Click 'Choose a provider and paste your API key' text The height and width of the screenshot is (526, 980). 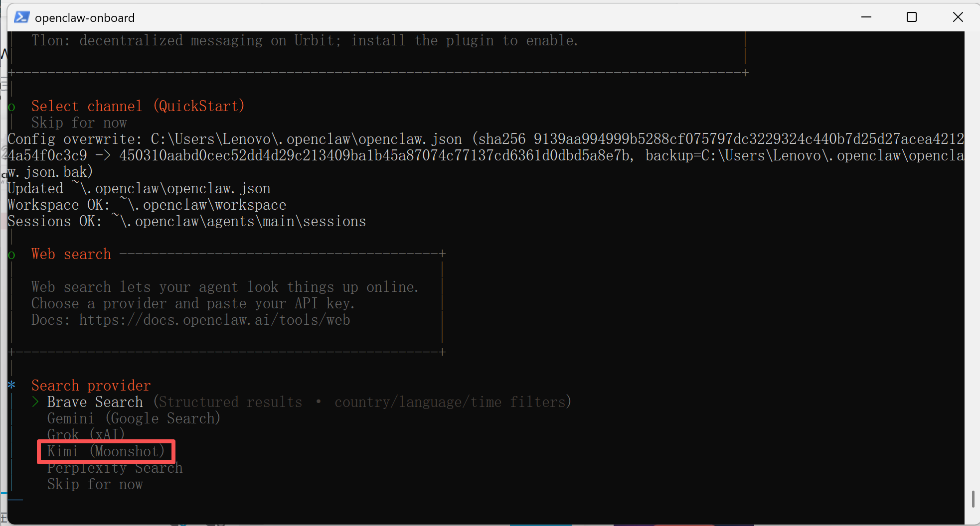[193, 303]
